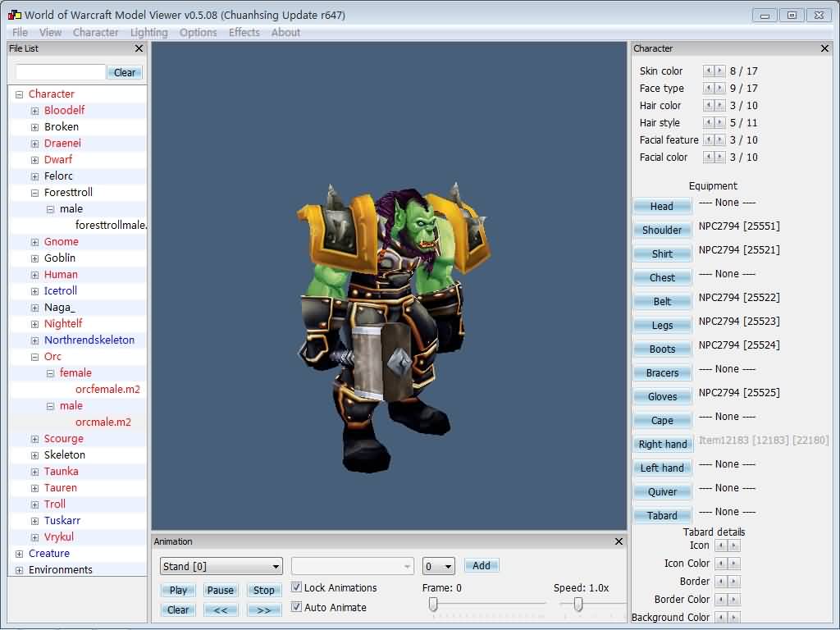The width and height of the screenshot is (840, 630).
Task: Select the forest troll male model file
Action: coord(111,226)
